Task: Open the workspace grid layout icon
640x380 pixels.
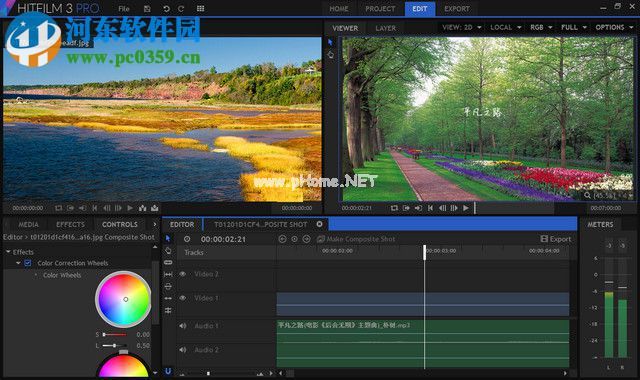Action: [200, 9]
